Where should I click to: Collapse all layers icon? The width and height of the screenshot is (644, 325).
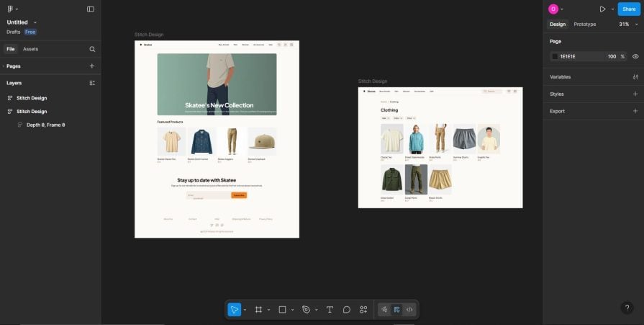pos(92,83)
